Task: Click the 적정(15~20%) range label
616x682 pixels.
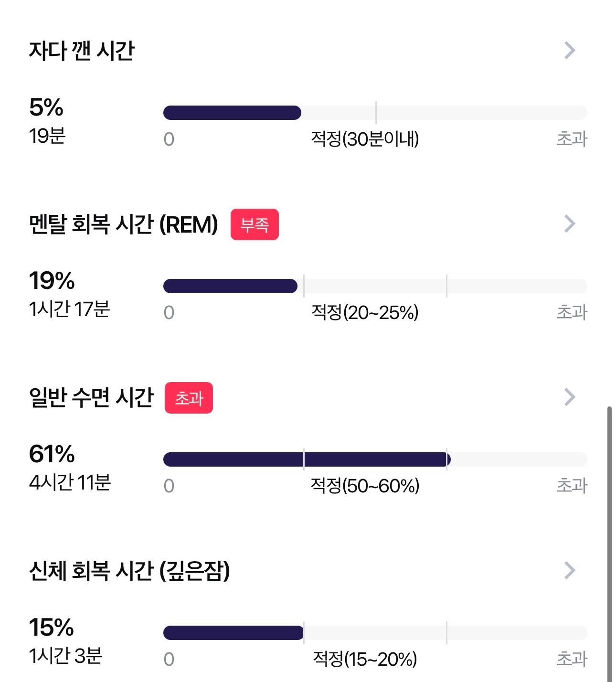Action: (x=365, y=659)
